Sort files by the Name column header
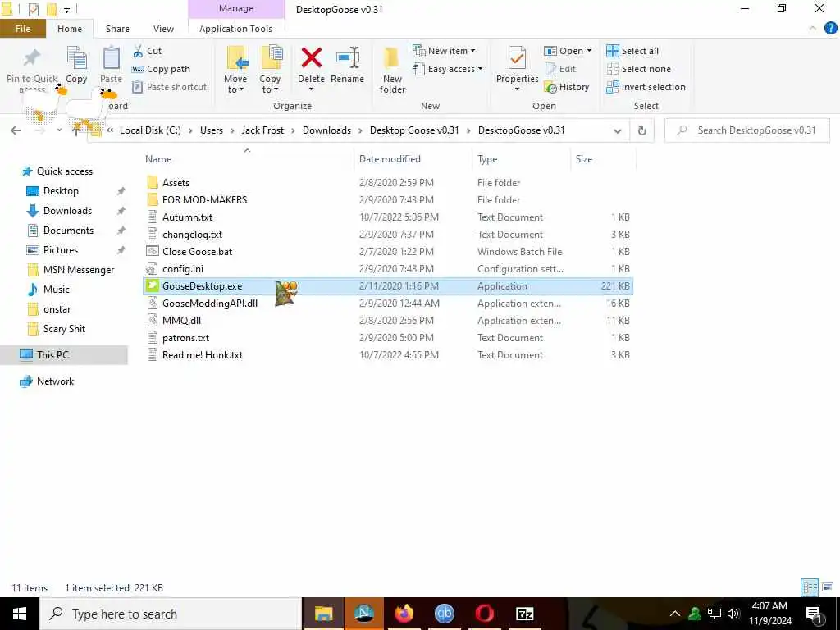This screenshot has height=630, width=840. (x=158, y=159)
